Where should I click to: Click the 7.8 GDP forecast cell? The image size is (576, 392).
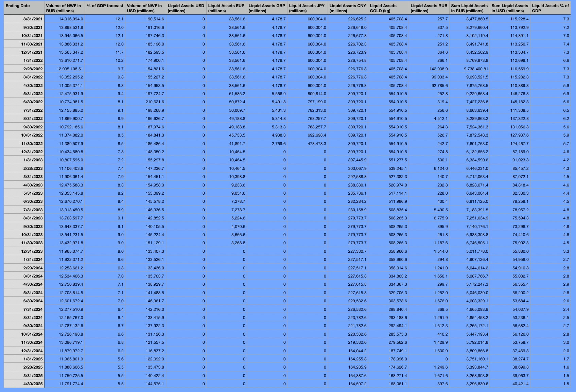[x=105, y=152]
